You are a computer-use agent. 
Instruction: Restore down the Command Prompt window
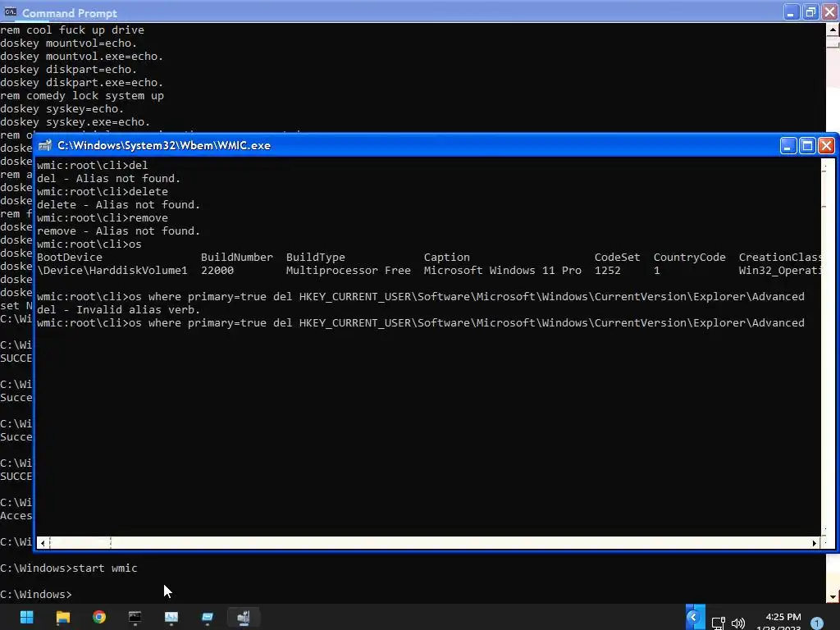click(810, 12)
